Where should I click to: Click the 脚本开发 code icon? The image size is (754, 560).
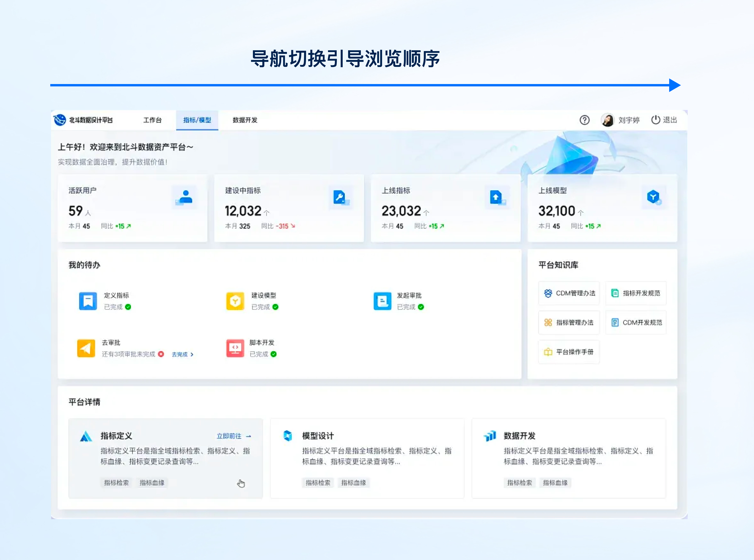[235, 348]
